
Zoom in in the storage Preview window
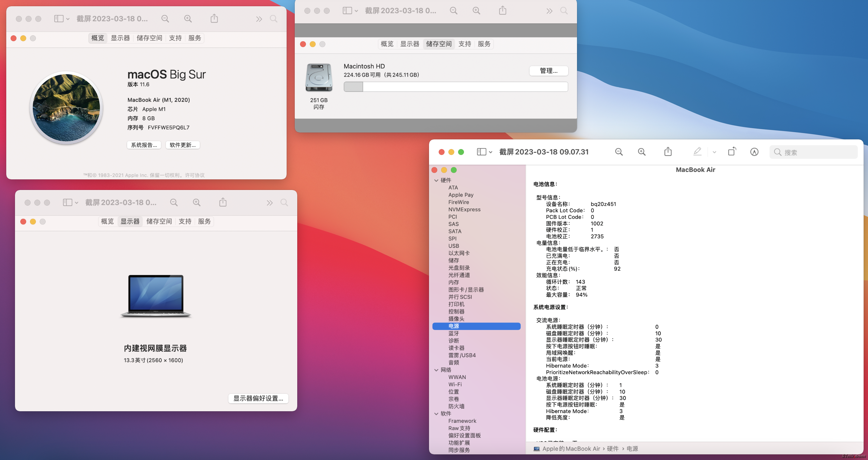[476, 11]
